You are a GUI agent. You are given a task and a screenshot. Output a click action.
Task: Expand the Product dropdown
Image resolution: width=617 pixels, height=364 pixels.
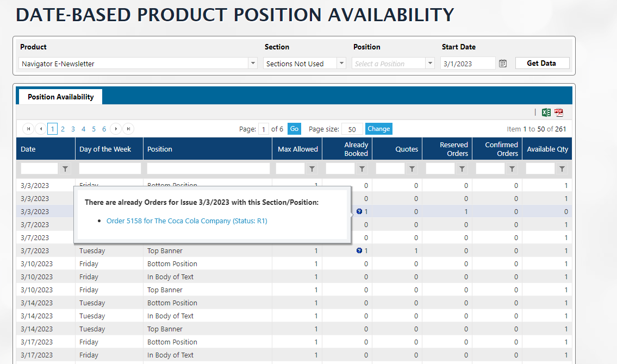(x=253, y=64)
